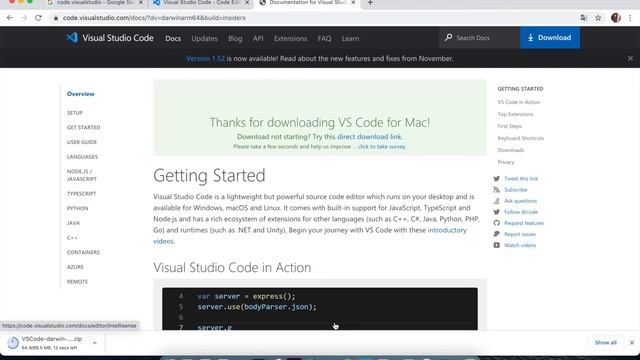This screenshot has width=640, height=360.
Task: Switch to the Visual Studio Code - Code Editing tab
Action: click(x=202, y=3)
